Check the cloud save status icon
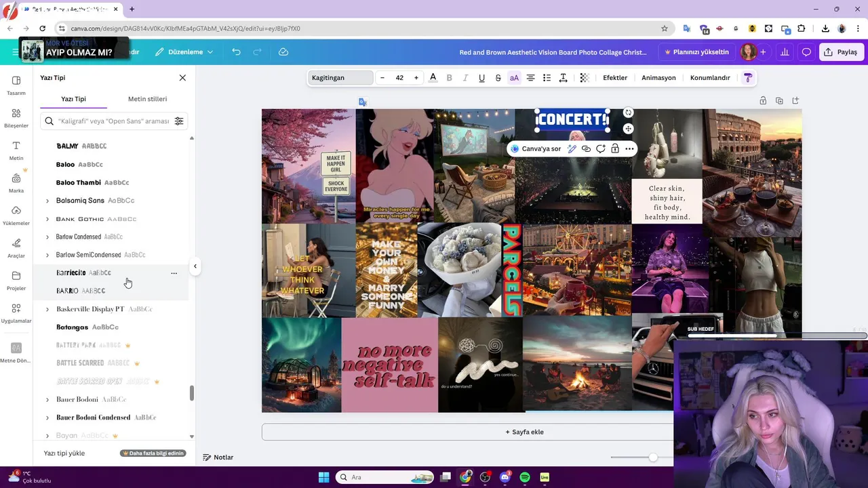 (x=283, y=52)
